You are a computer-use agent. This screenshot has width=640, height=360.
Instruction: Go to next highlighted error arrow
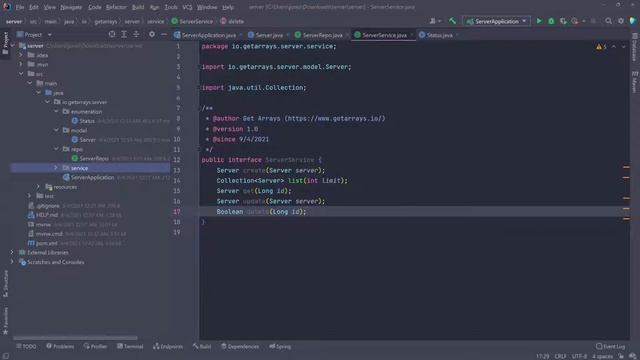[x=623, y=47]
